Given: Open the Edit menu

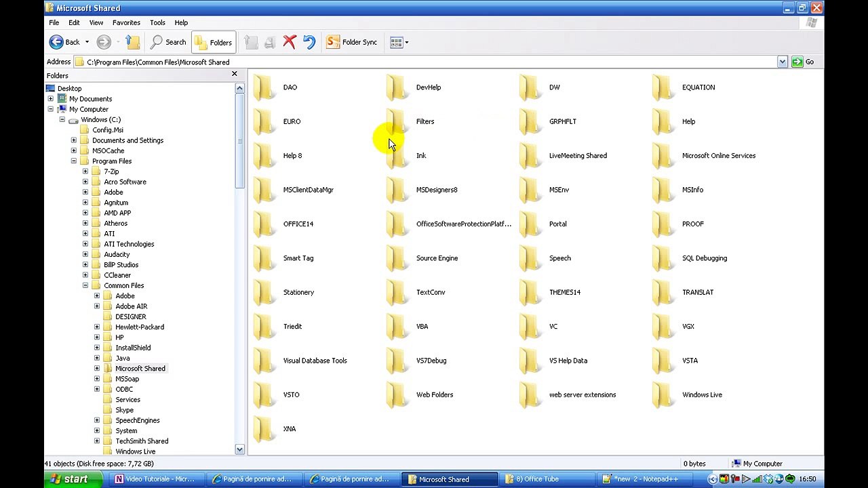Looking at the screenshot, I should pos(74,22).
